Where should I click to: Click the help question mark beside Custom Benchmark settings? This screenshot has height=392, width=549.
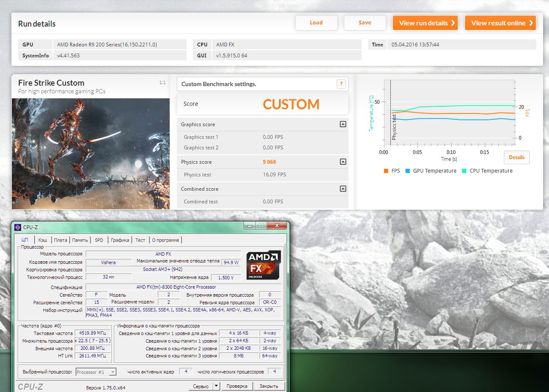(341, 84)
